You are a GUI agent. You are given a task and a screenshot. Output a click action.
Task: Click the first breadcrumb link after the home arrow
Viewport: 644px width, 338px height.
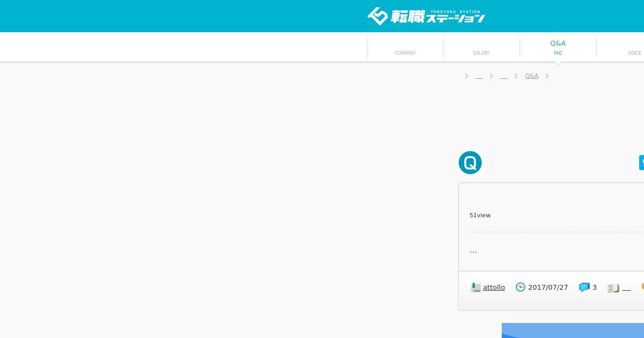pos(479,76)
